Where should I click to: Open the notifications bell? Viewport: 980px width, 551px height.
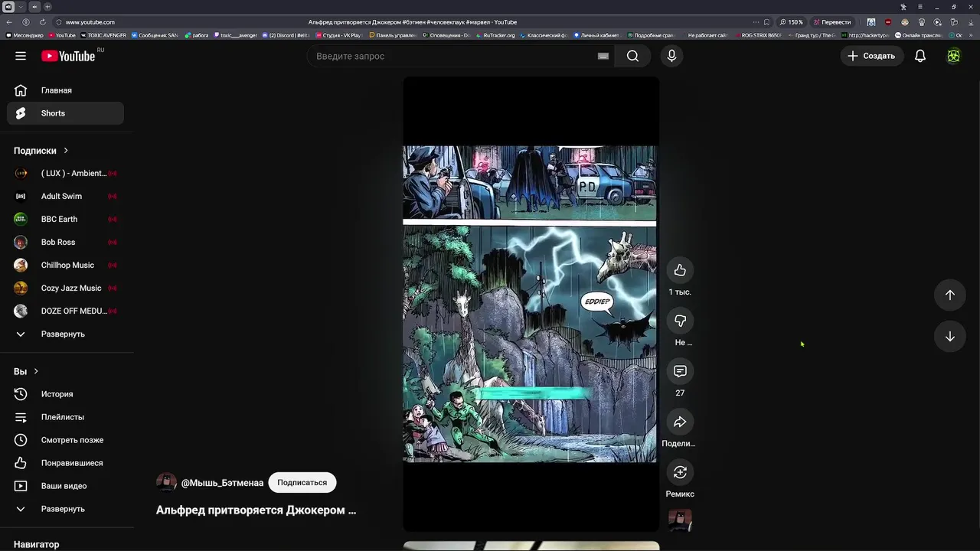(920, 56)
